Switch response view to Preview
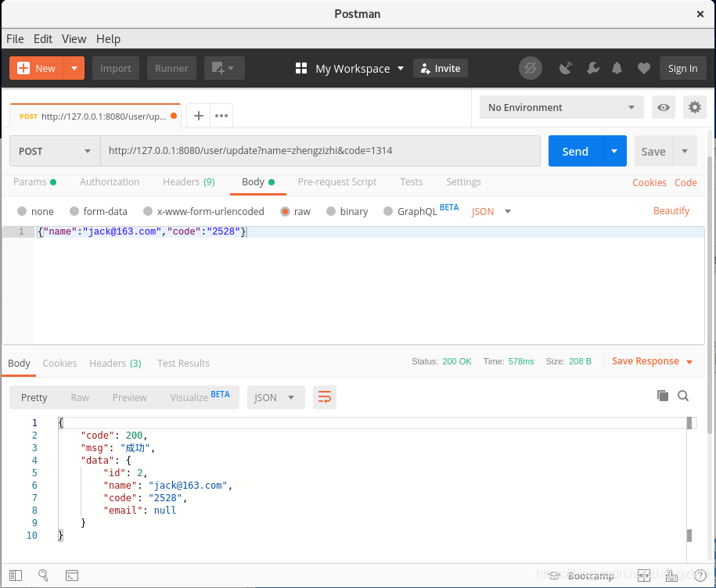716x588 pixels. [x=130, y=397]
